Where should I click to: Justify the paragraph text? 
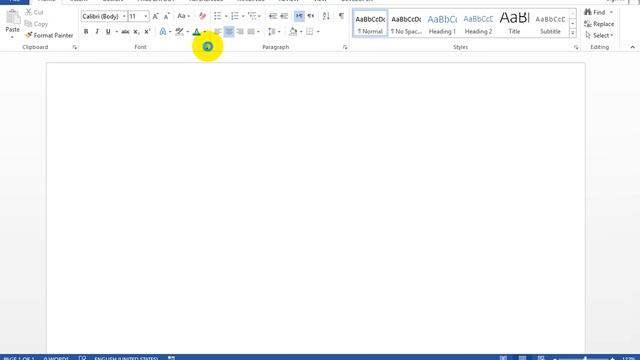click(251, 31)
